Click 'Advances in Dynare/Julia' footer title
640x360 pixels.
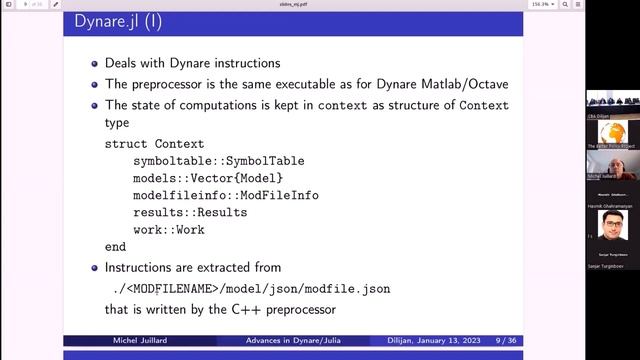coord(293,340)
